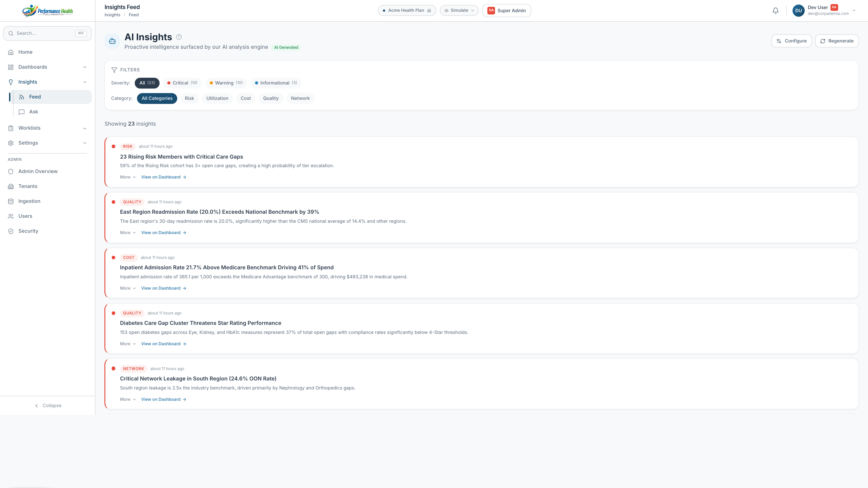View Critical Network Leakage insight on Dashboard
The image size is (868, 488).
[x=164, y=399]
